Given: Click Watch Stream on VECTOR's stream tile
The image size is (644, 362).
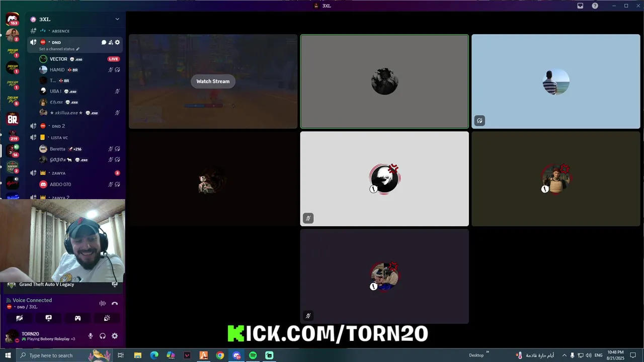Looking at the screenshot, I should (213, 81).
